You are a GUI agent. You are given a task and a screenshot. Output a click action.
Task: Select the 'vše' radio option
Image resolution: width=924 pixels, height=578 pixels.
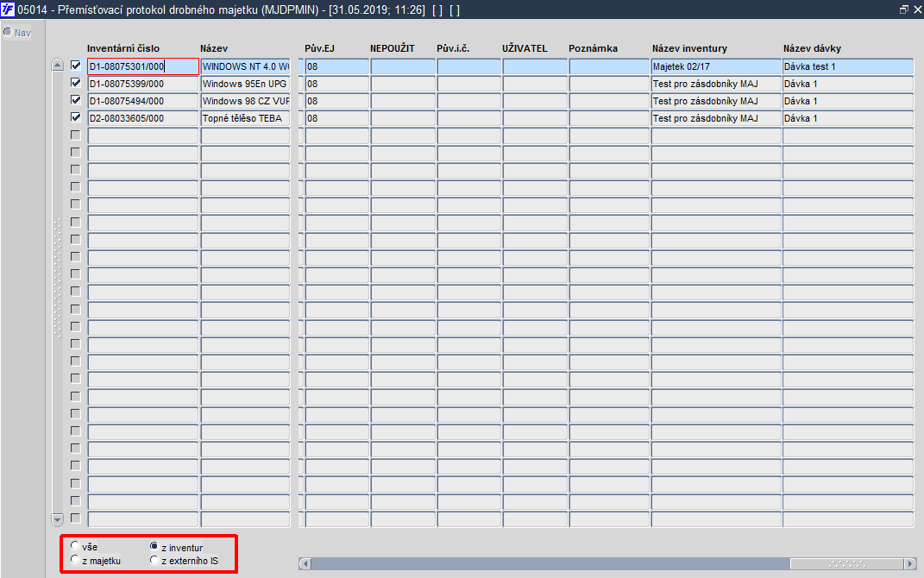(75, 545)
